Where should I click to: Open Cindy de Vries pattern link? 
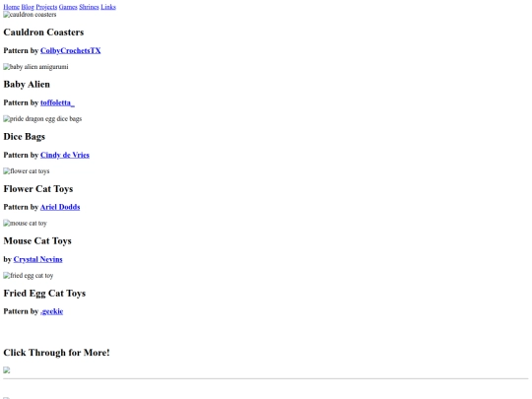[x=65, y=155]
